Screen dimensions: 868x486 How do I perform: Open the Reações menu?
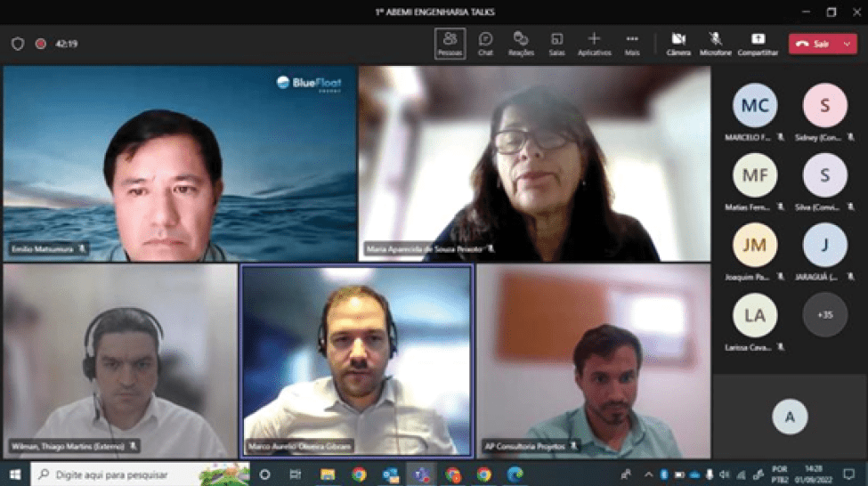[521, 43]
